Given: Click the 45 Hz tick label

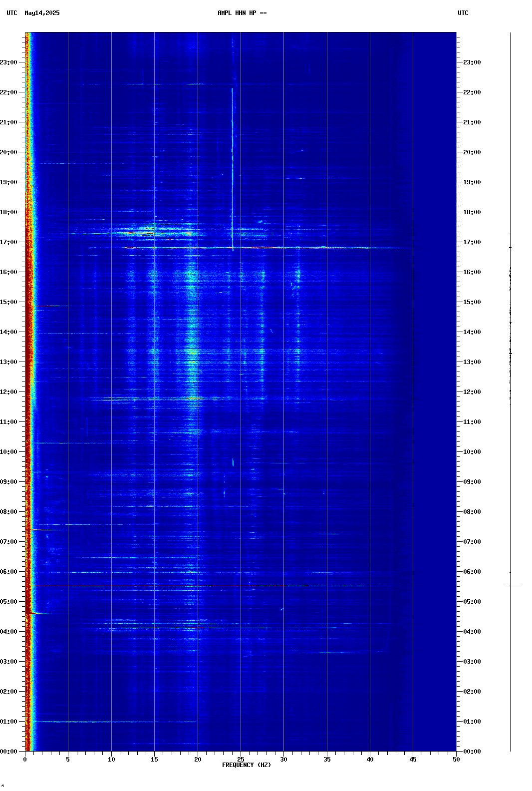Looking at the screenshot, I should pyautogui.click(x=413, y=760).
